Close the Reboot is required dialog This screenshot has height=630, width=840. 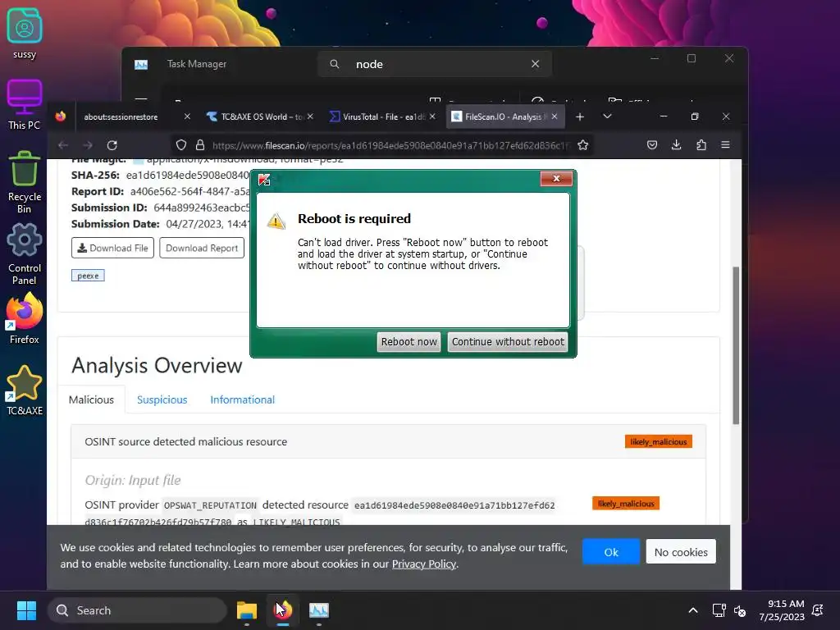point(556,179)
